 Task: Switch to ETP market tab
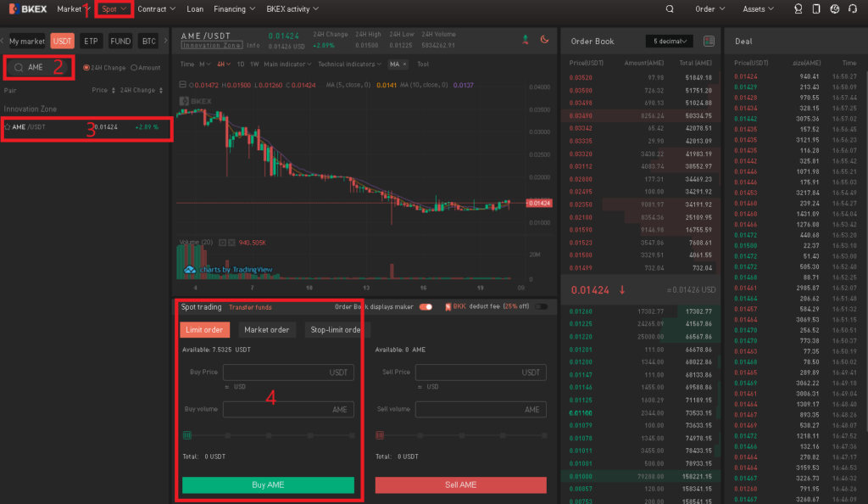click(x=91, y=41)
